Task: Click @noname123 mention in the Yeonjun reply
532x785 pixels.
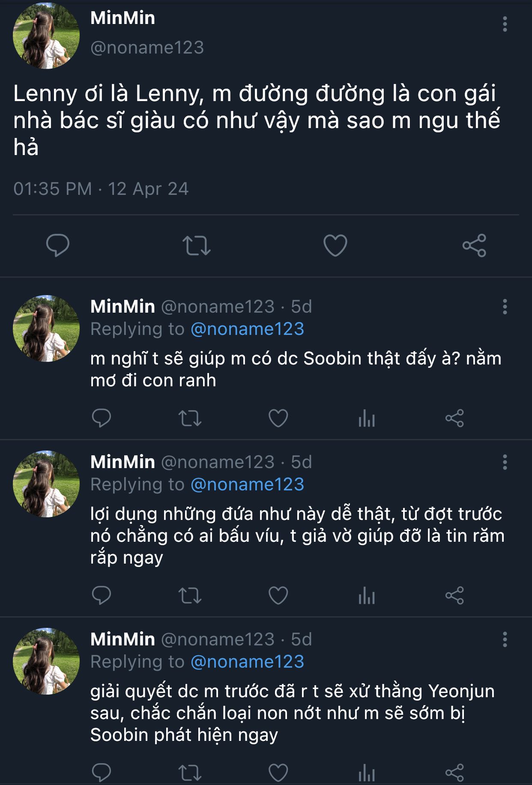Action: (x=247, y=662)
